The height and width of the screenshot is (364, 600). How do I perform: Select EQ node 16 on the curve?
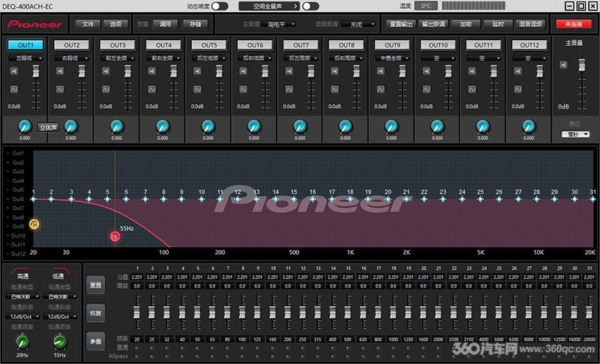click(x=313, y=199)
